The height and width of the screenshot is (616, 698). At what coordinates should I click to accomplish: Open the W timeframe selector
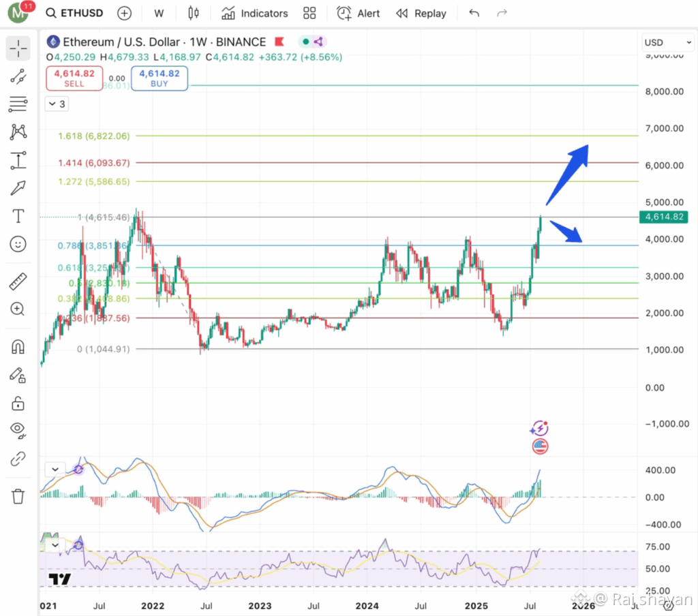click(158, 14)
